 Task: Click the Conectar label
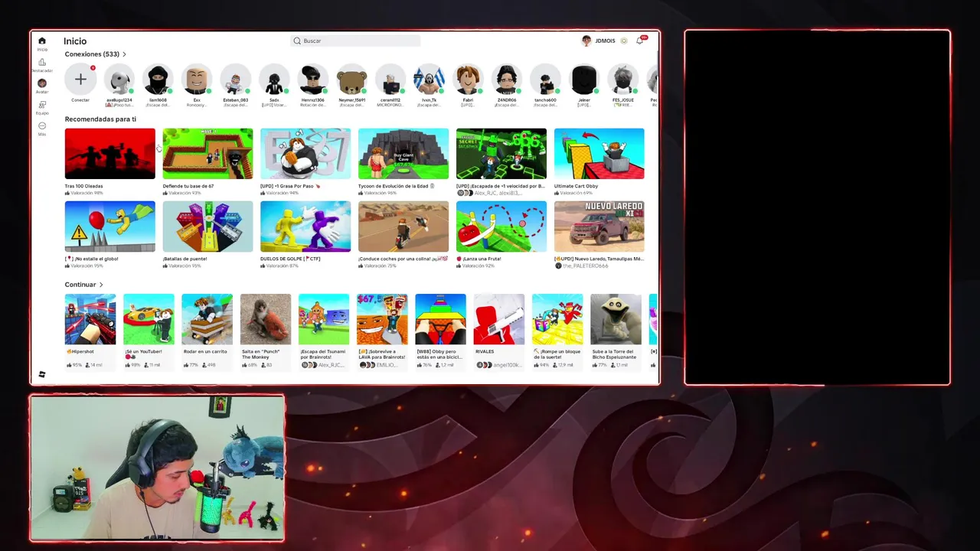(x=80, y=100)
